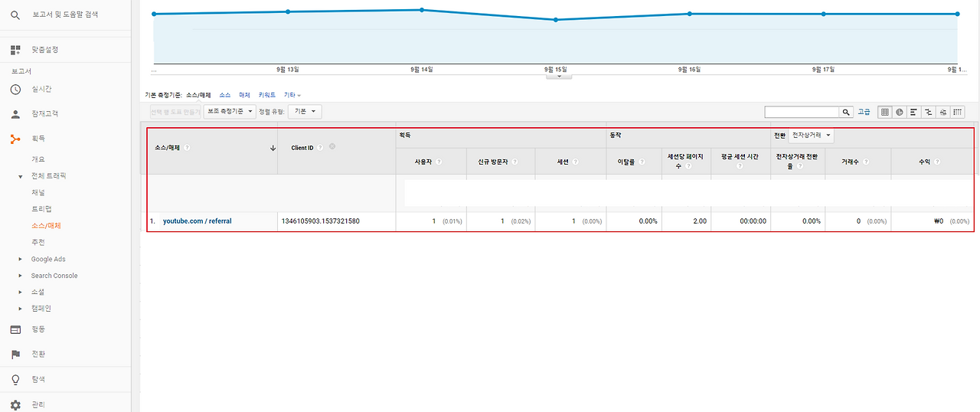Open the 보조 측정기준 dropdown
This screenshot has height=412, width=980.
coord(230,112)
